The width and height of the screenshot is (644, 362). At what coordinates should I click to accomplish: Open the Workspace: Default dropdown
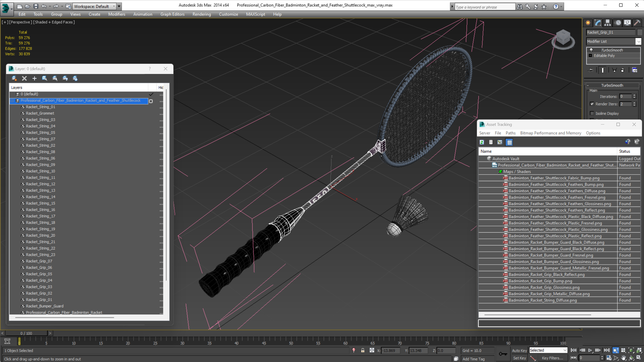(95, 7)
